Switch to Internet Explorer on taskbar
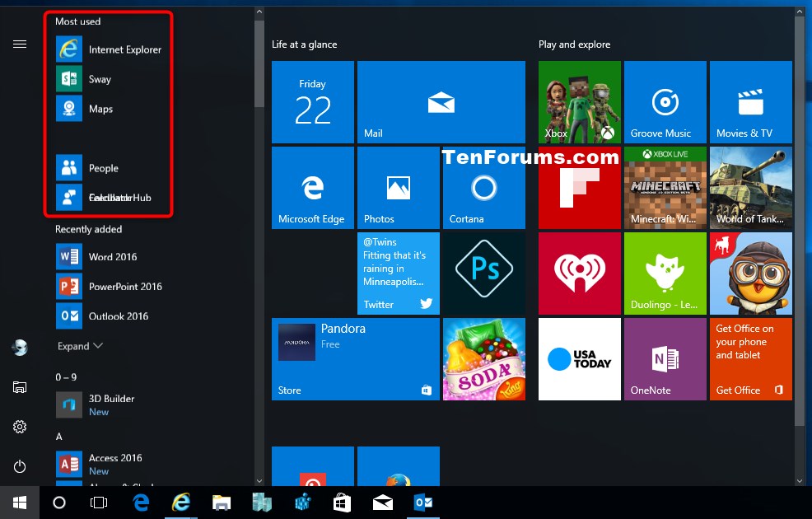812x519 pixels. (x=180, y=503)
